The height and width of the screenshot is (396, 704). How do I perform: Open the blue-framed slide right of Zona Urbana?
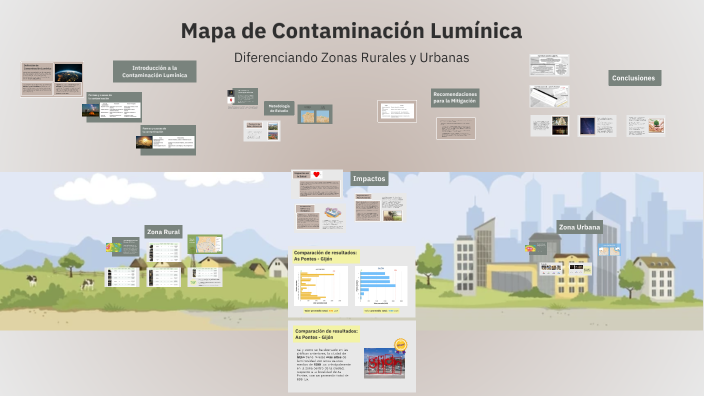pyautogui.click(x=609, y=250)
